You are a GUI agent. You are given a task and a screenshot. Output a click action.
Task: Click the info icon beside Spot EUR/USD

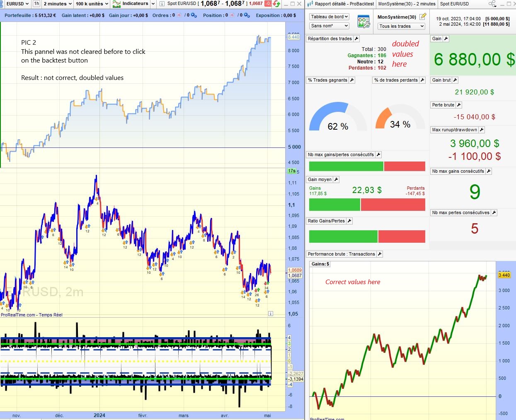pos(162,4)
